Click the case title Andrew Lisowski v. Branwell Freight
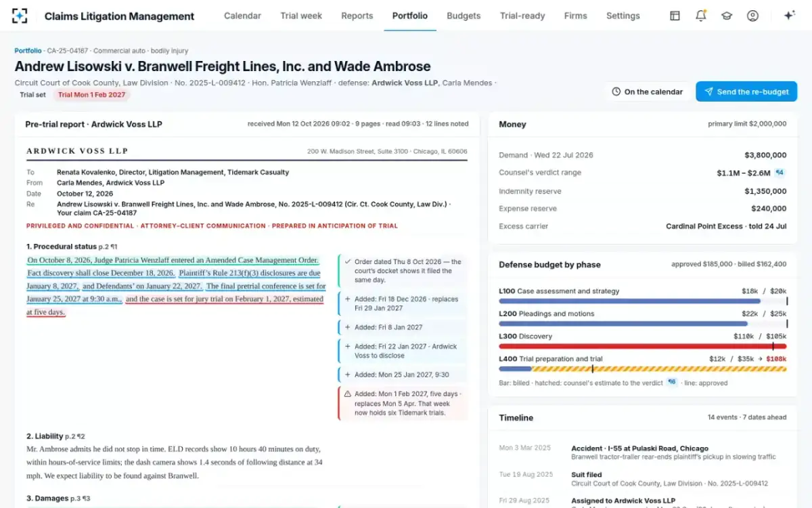Image resolution: width=812 pixels, height=508 pixels. (223, 66)
